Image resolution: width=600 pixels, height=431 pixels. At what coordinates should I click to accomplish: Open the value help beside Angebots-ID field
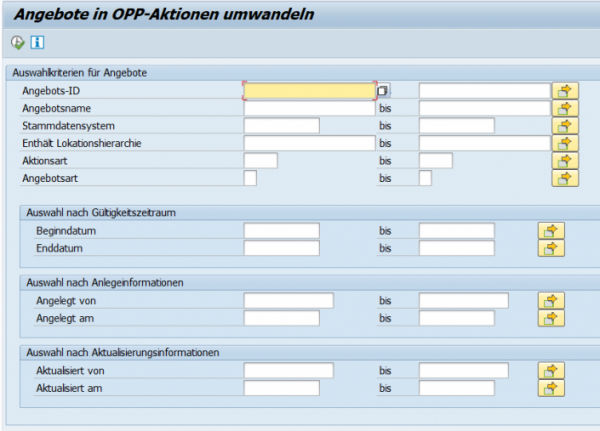[x=383, y=91]
